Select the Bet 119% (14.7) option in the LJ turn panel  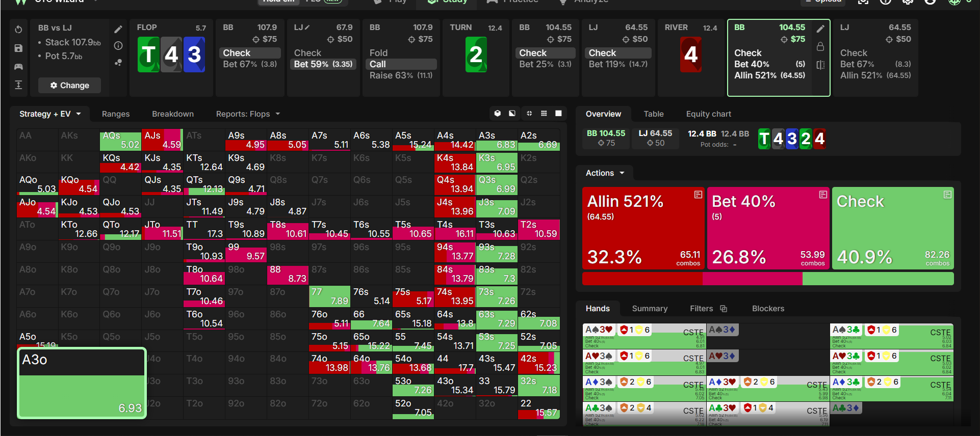click(618, 64)
